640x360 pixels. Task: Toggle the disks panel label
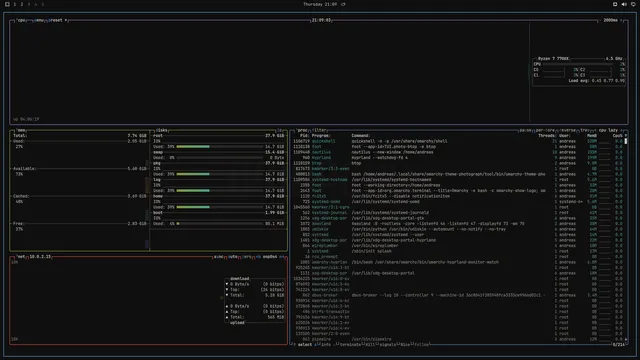(162, 130)
